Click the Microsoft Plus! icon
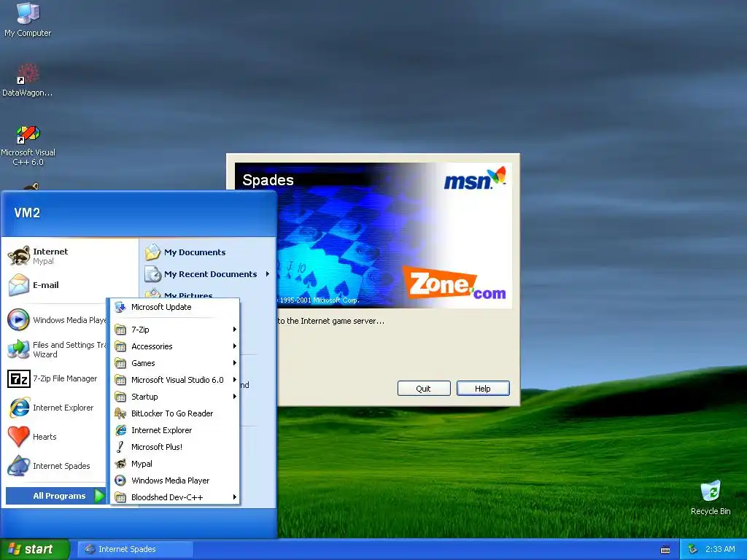Image resolution: width=747 pixels, height=560 pixels. [x=120, y=447]
